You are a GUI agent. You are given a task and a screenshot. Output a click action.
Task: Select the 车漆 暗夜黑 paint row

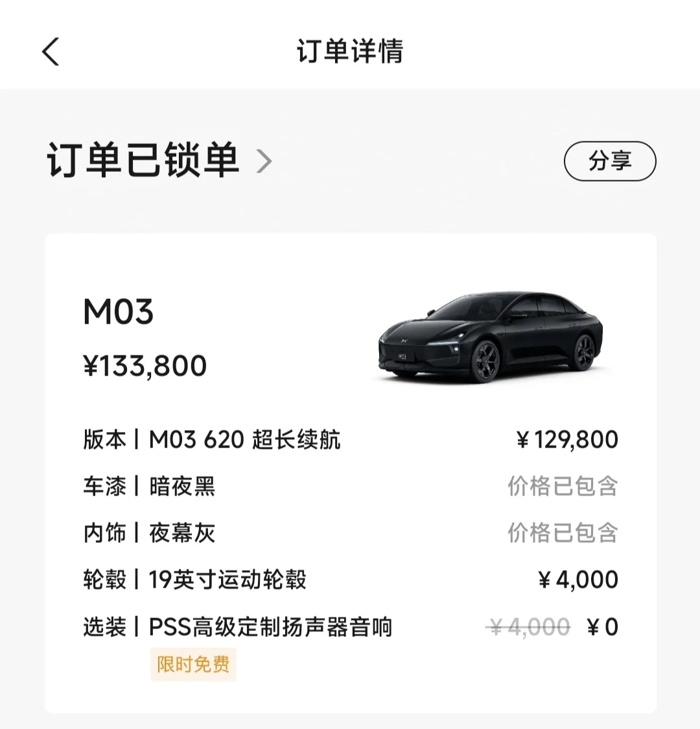(351, 486)
